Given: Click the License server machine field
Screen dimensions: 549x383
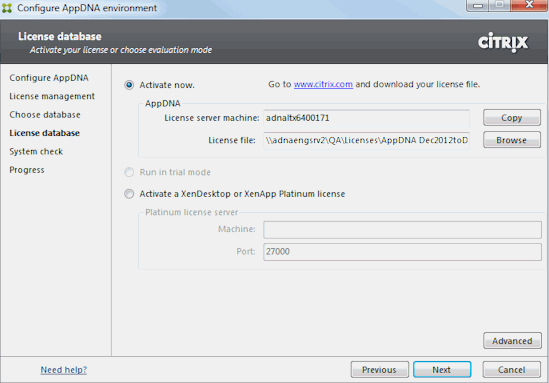Looking at the screenshot, I should (366, 118).
